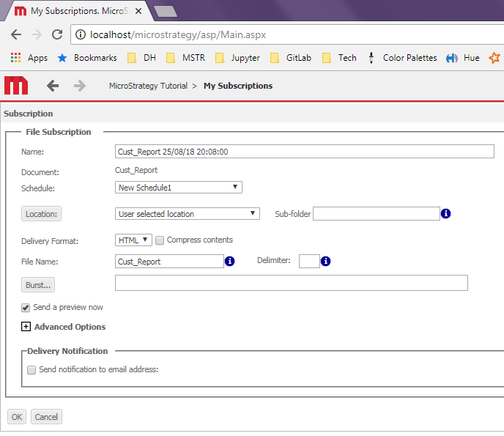Screen dimensions: 504x436
Task: Click the Burst... button
Action: (38, 284)
